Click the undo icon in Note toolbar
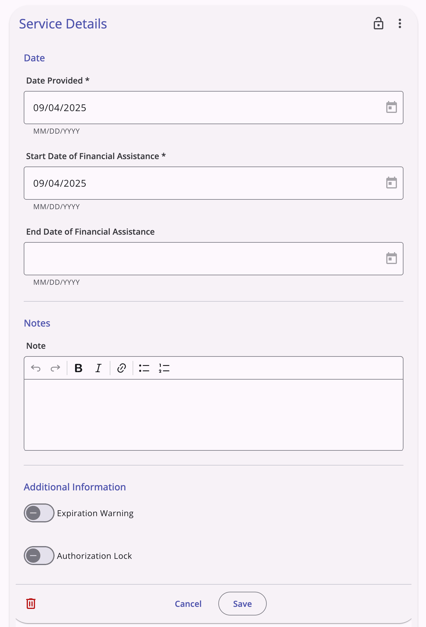The image size is (426, 627). (36, 368)
